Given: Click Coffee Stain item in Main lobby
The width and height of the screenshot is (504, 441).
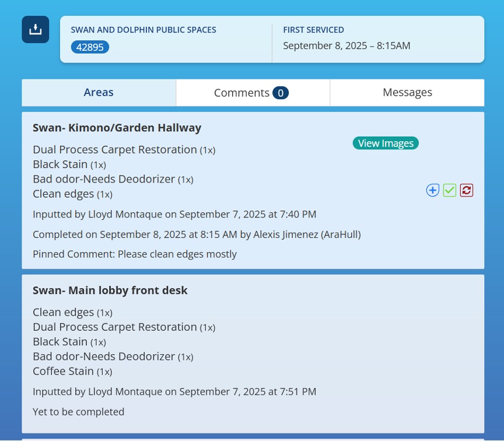Looking at the screenshot, I should click(63, 372).
